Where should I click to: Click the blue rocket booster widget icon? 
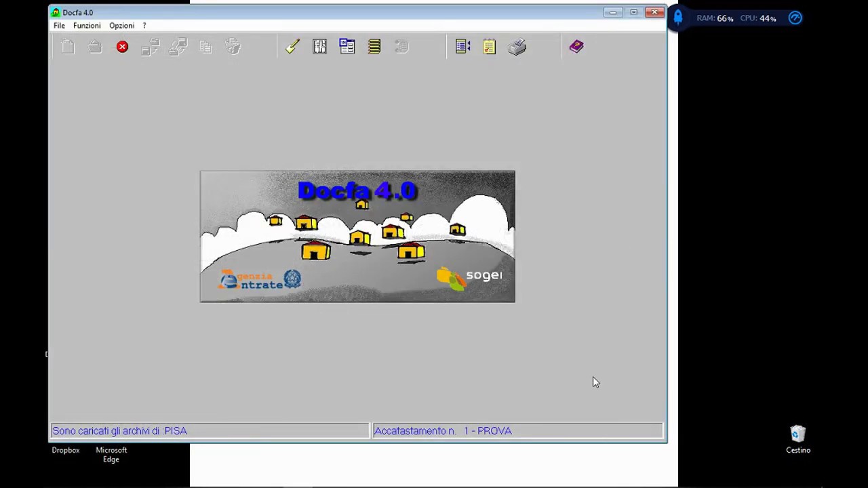click(x=677, y=18)
